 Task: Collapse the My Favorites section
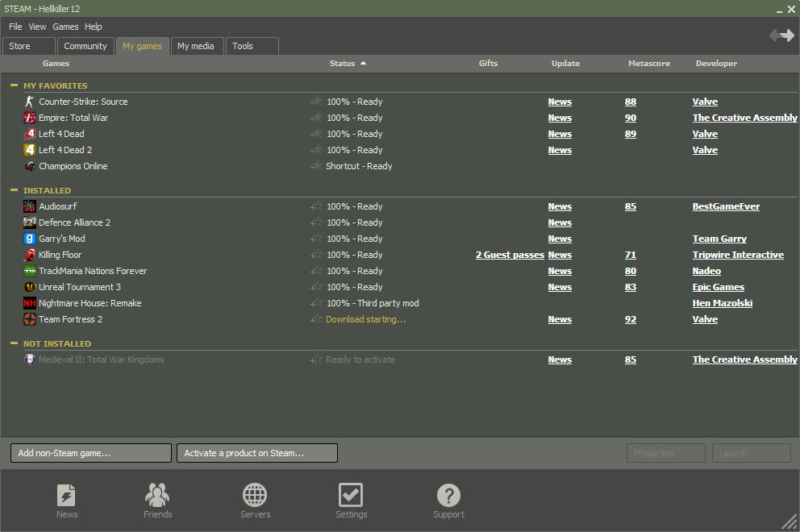[14, 85]
